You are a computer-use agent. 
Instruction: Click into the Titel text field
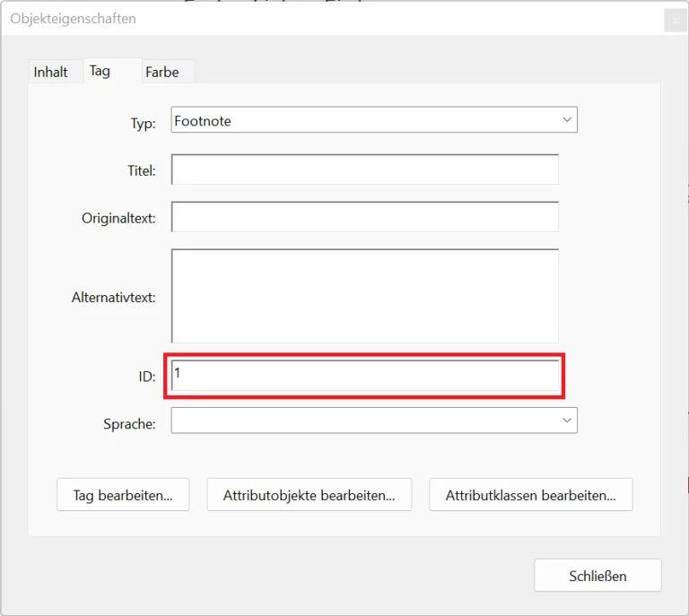tap(364, 169)
